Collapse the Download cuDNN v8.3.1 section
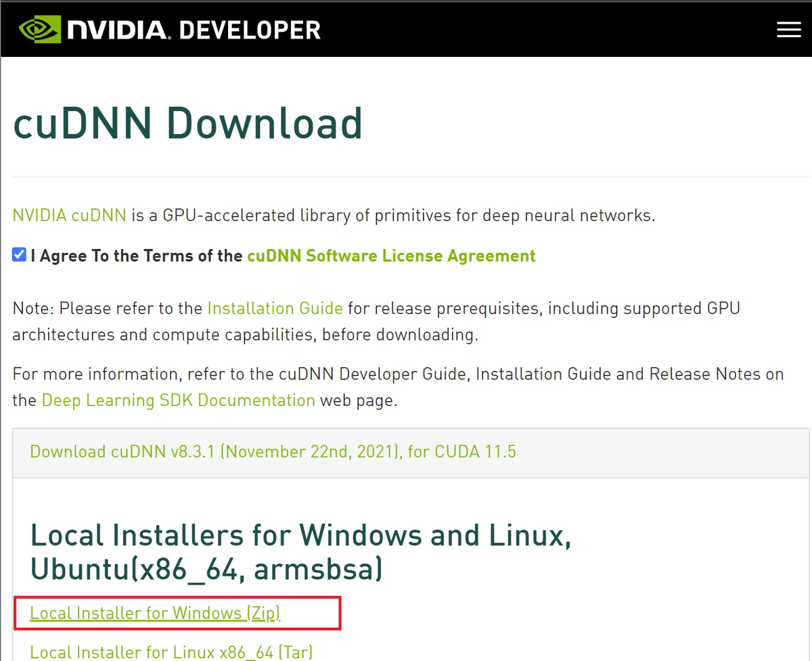This screenshot has width=812, height=661. 273,451
